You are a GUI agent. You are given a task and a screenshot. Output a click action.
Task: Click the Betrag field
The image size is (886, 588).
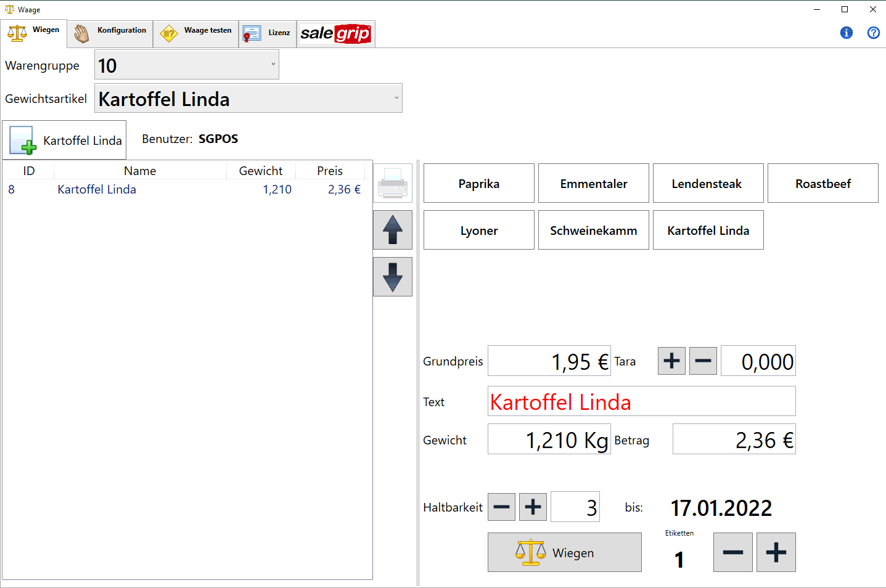coord(734,439)
